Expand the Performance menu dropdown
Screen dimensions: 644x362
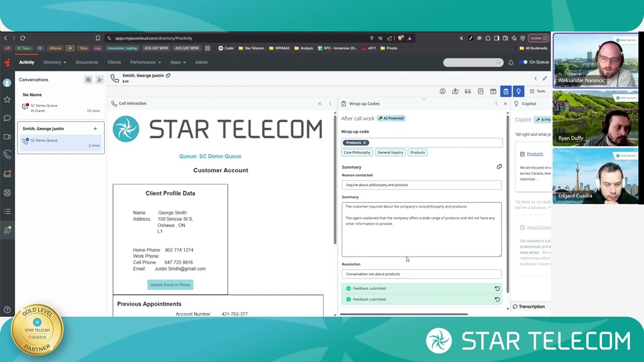145,62
